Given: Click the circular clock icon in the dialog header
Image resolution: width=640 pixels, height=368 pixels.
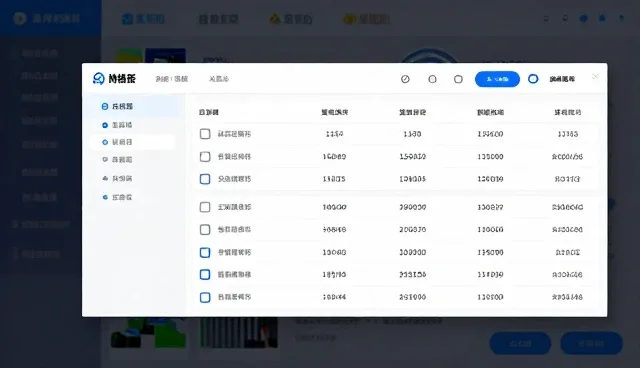Looking at the screenshot, I should click(405, 79).
